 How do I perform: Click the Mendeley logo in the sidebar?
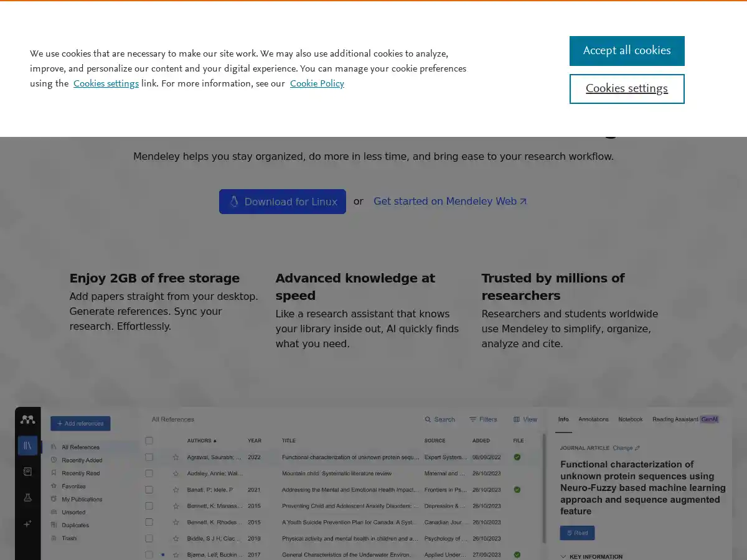27,419
